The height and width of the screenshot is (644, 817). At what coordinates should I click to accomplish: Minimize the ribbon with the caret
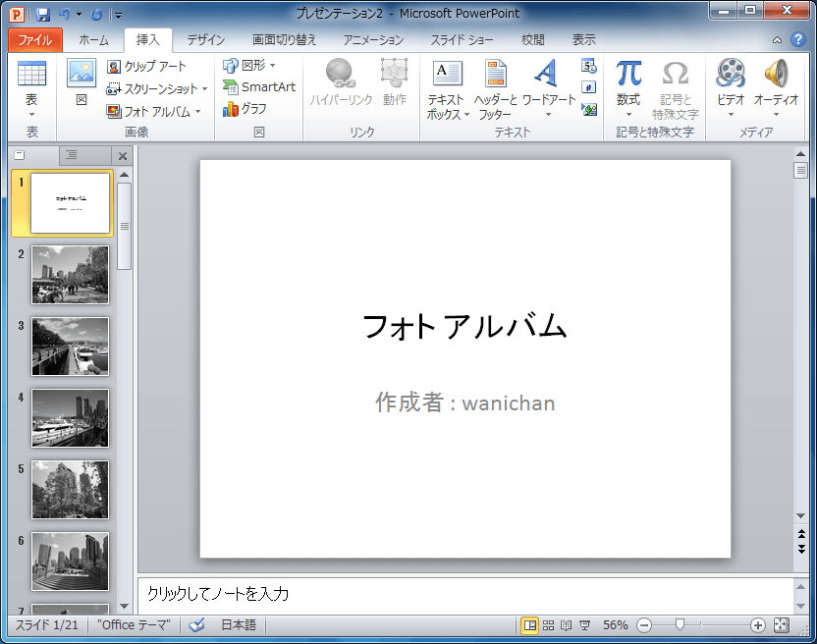point(777,40)
